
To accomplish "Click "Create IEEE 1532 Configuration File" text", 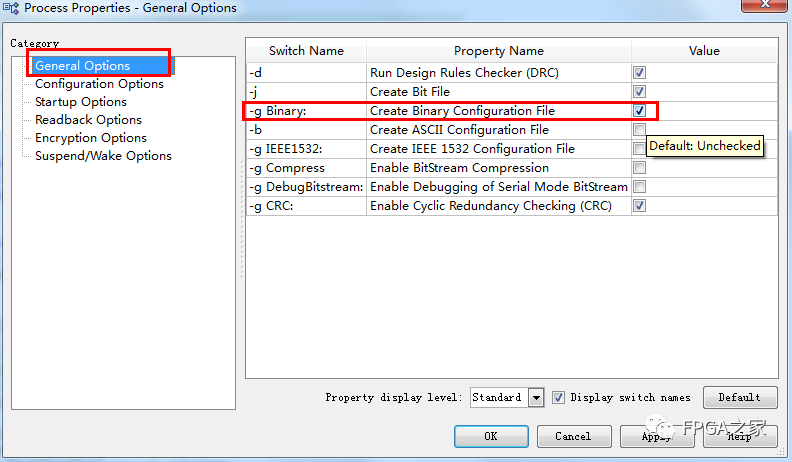I will [472, 149].
